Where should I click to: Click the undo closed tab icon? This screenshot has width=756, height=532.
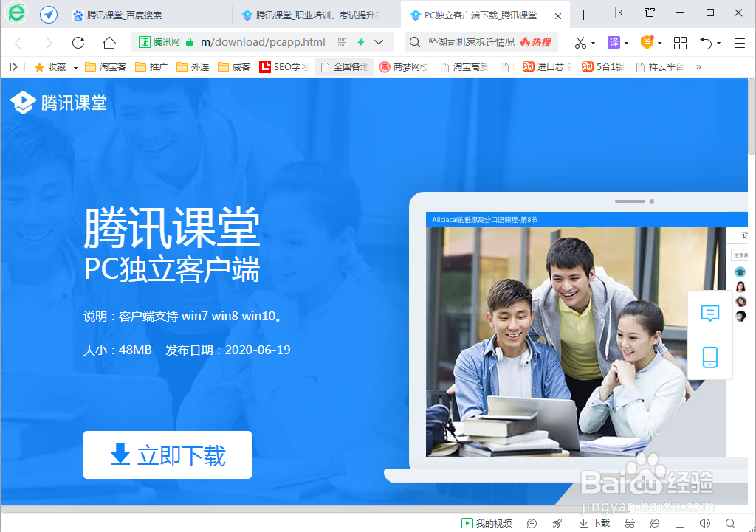pyautogui.click(x=706, y=43)
